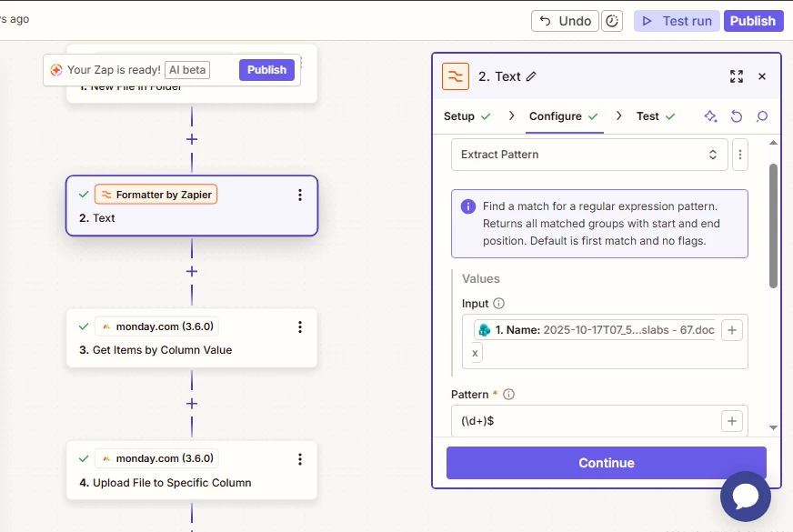The image size is (793, 532).
Task: Insert data with Input plus button
Action: pyautogui.click(x=732, y=330)
